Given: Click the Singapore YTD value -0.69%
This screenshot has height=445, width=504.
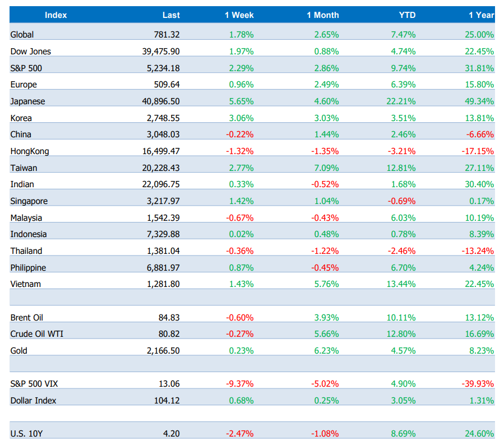Looking at the screenshot, I should (x=403, y=201).
